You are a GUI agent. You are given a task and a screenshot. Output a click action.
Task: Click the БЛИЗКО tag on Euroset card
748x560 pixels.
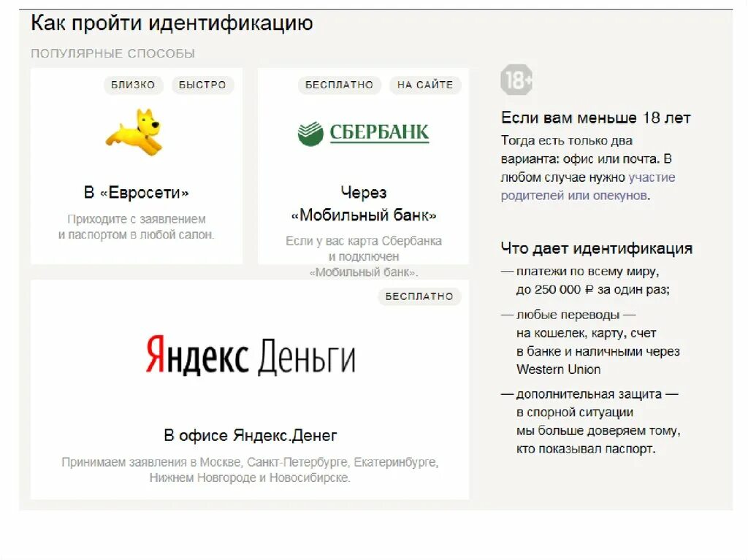(133, 85)
